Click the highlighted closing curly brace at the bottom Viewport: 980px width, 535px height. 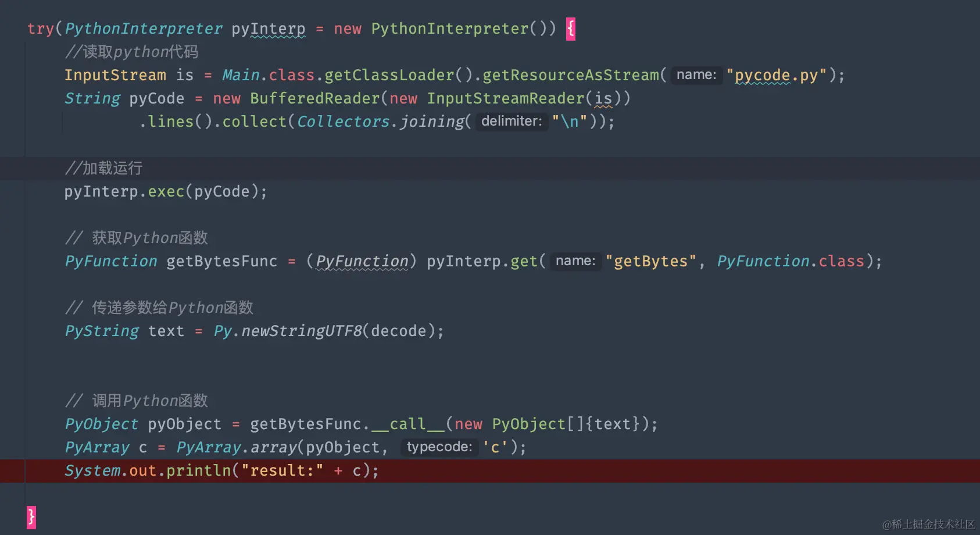[x=31, y=517]
